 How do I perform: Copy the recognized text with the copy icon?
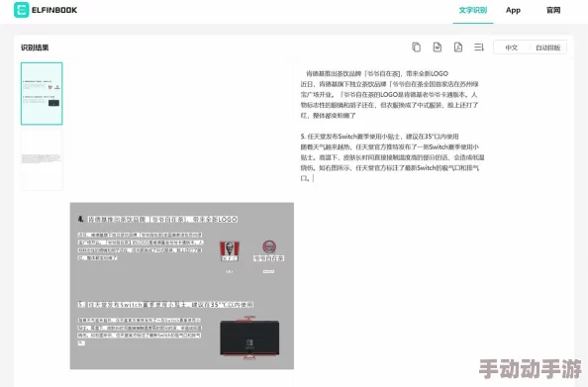coord(416,48)
